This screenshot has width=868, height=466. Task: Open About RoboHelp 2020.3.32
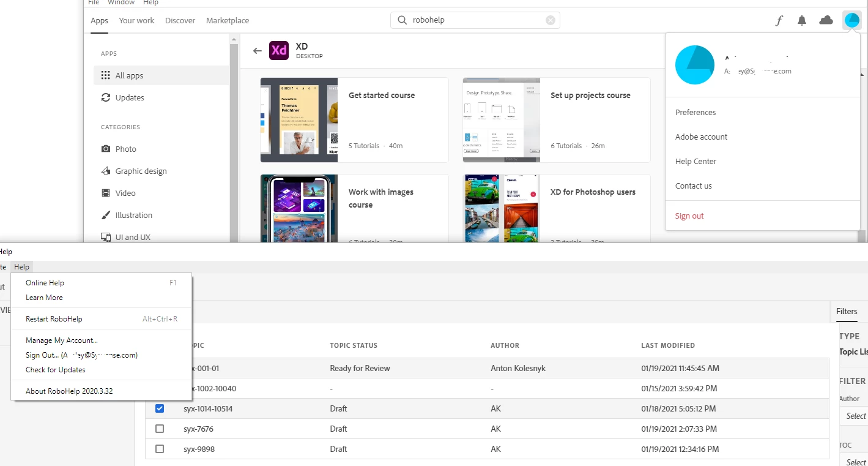pyautogui.click(x=102, y=391)
